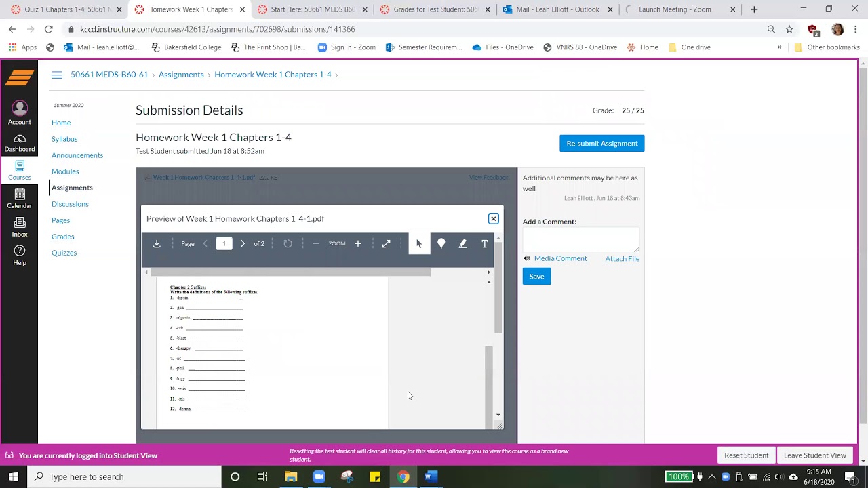Open Inbox in Canvas global nav

click(x=20, y=227)
